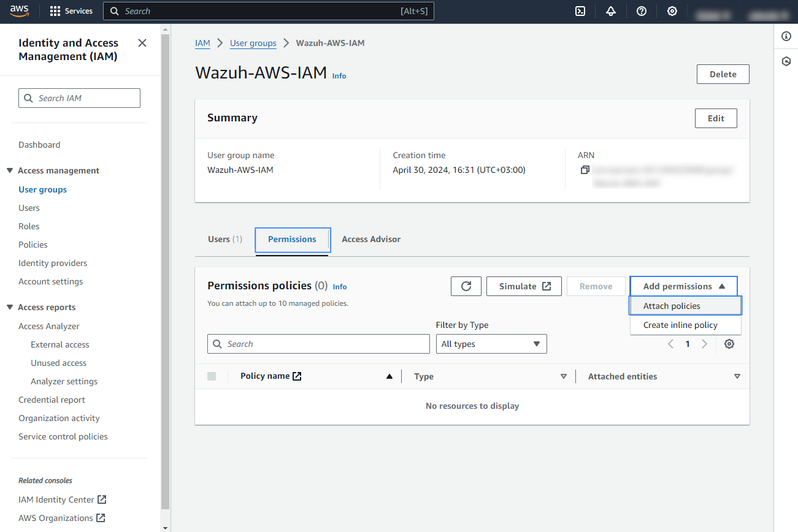Close the IAM navigation sidebar
The height and width of the screenshot is (532, 798).
click(x=142, y=43)
